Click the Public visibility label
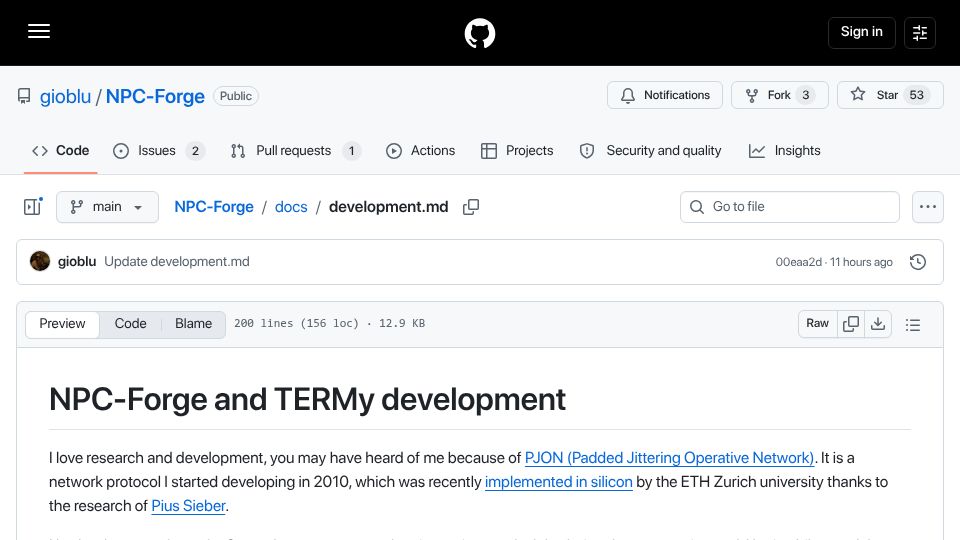This screenshot has width=960, height=540. (236, 96)
